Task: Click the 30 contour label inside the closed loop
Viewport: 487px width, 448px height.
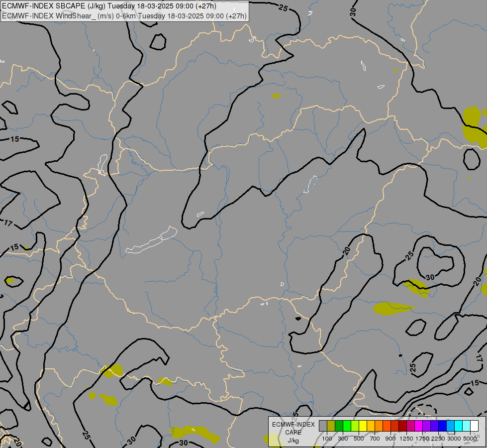Action: [x=430, y=277]
